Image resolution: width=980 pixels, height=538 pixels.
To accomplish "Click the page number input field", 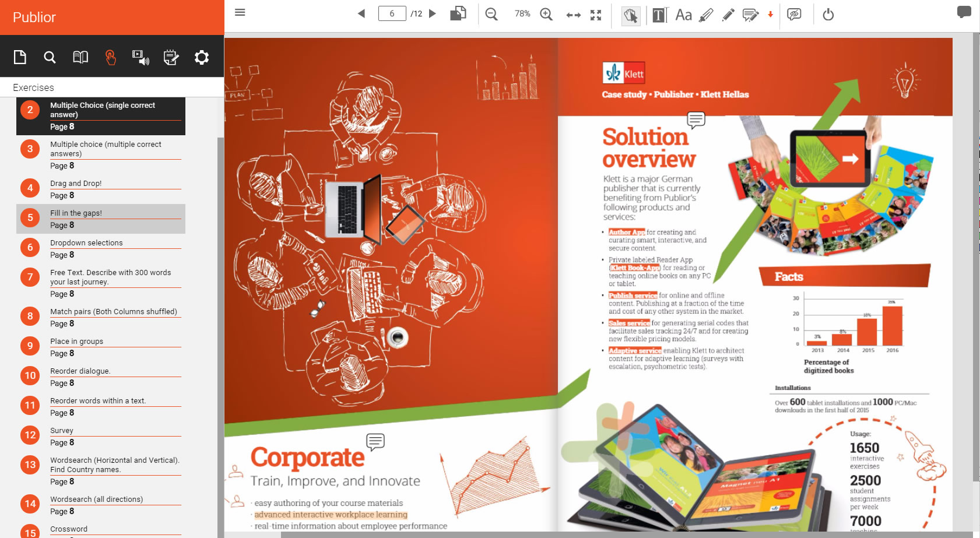I will click(x=392, y=13).
